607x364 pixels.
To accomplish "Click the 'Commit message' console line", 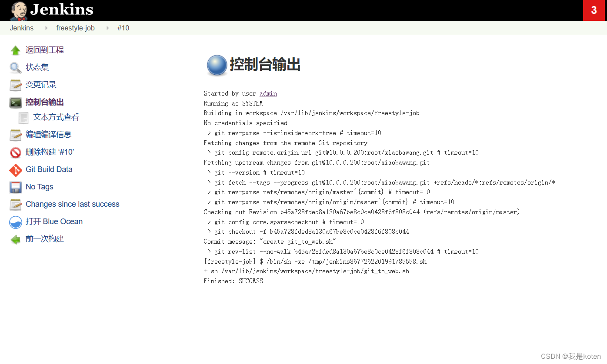I will tap(270, 242).
